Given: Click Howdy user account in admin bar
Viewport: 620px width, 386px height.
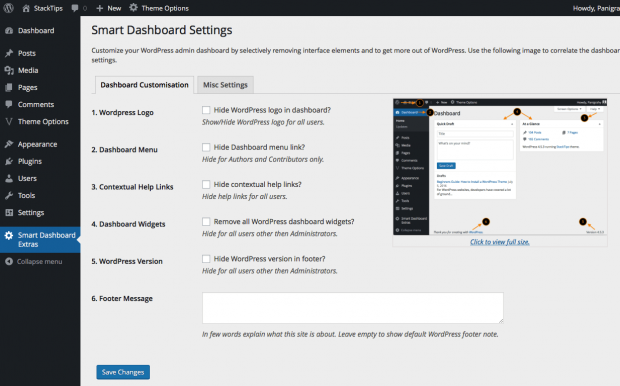Looking at the screenshot, I should (596, 8).
